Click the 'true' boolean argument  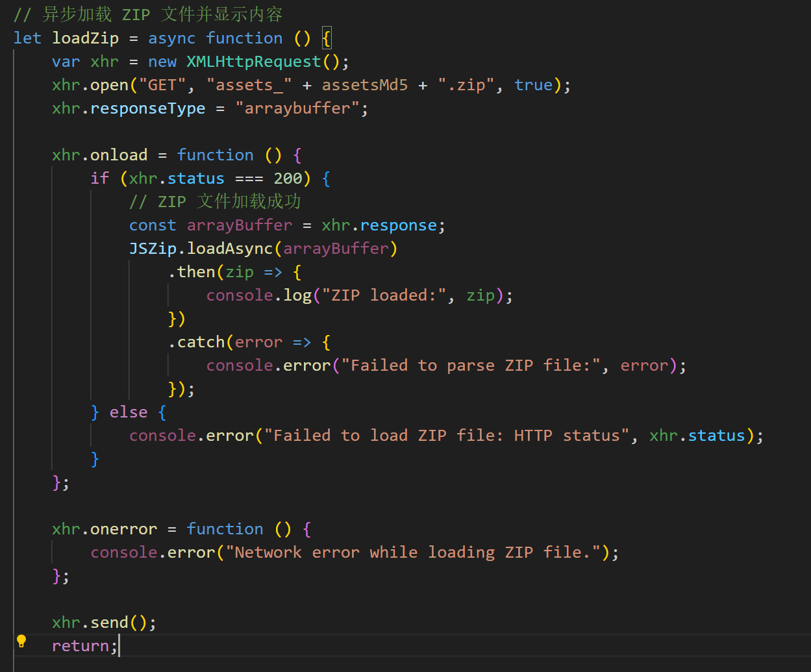pos(533,85)
